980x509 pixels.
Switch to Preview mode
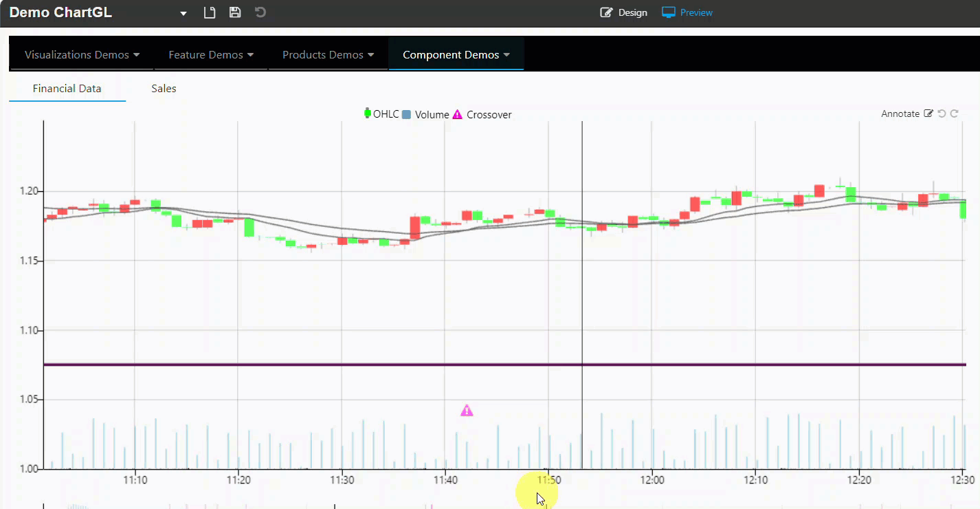[687, 12]
